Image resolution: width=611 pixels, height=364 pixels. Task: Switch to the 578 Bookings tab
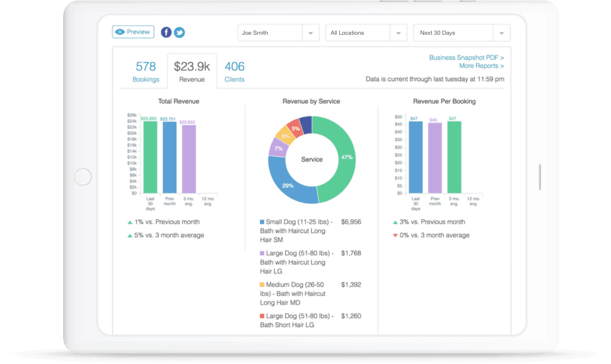click(146, 71)
